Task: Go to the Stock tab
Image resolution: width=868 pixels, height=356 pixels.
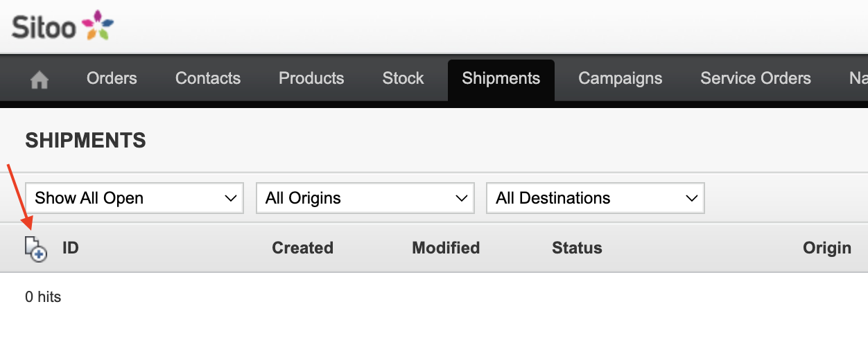Action: point(403,78)
